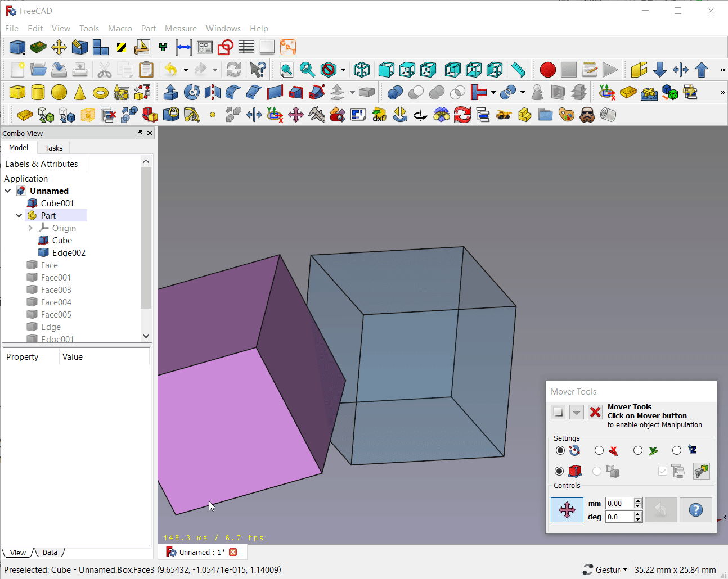Select the Cylinder primitive tool
This screenshot has height=579, width=728.
pyautogui.click(x=37, y=92)
